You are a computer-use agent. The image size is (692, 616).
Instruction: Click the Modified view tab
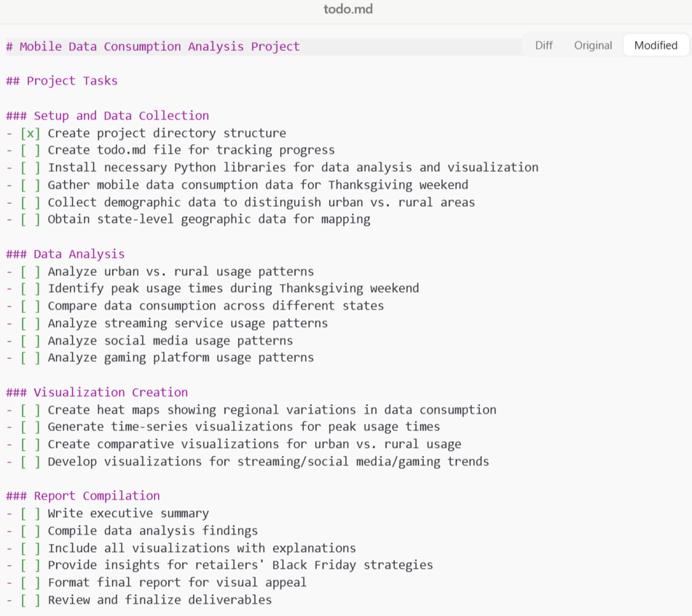click(x=656, y=45)
